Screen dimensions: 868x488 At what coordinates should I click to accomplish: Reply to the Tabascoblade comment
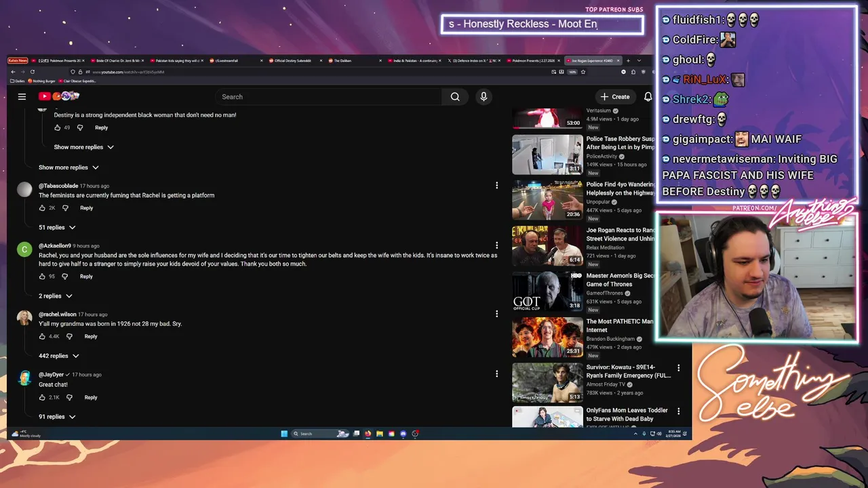tap(86, 208)
